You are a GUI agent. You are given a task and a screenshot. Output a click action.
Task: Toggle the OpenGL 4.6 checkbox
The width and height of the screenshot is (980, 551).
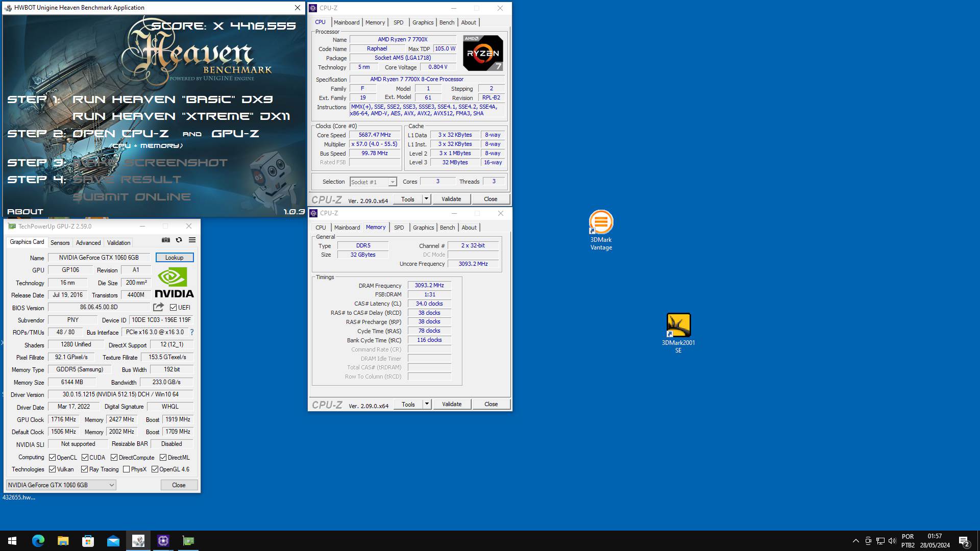coord(155,469)
